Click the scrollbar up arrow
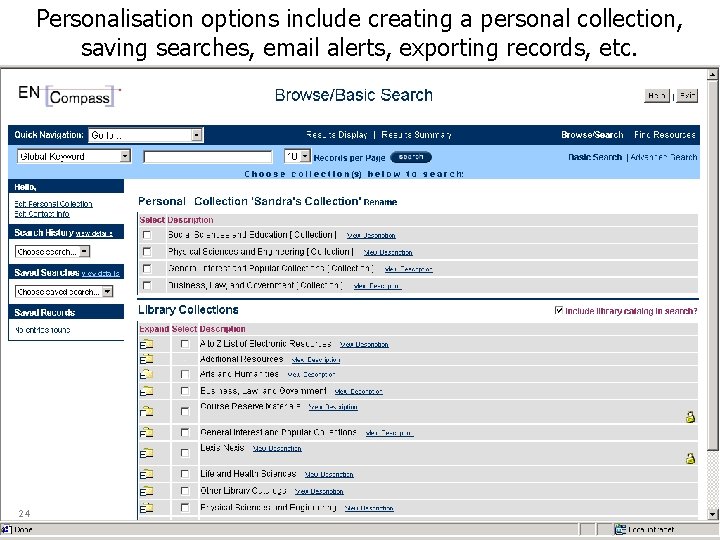Screen dimensions: 720x540 [712, 74]
